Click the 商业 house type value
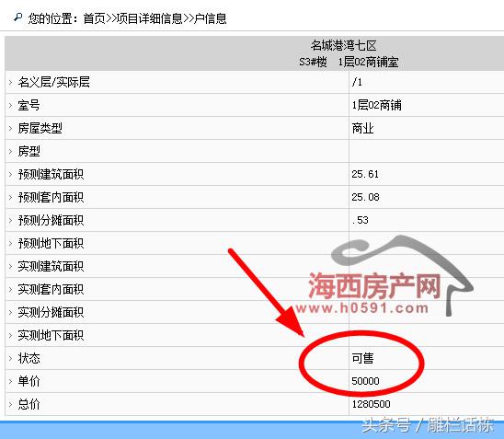The width and height of the screenshot is (504, 439). [x=363, y=128]
